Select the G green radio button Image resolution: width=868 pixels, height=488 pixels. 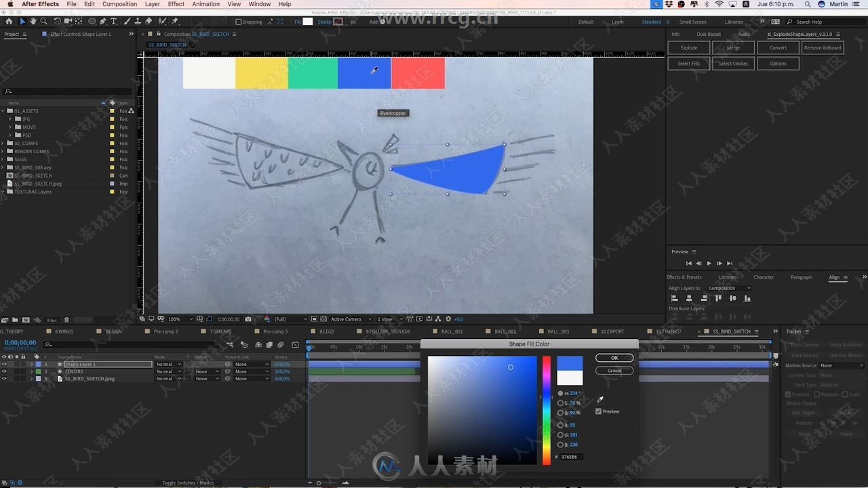560,434
